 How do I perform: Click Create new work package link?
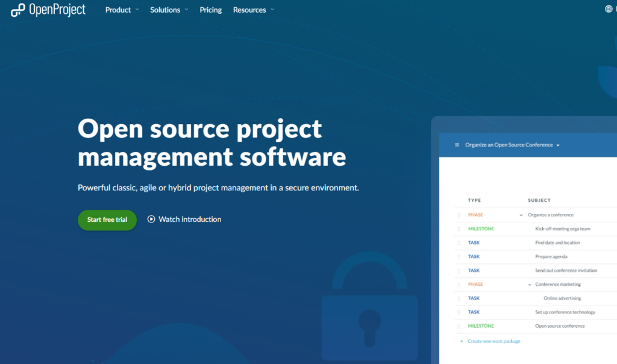point(494,341)
